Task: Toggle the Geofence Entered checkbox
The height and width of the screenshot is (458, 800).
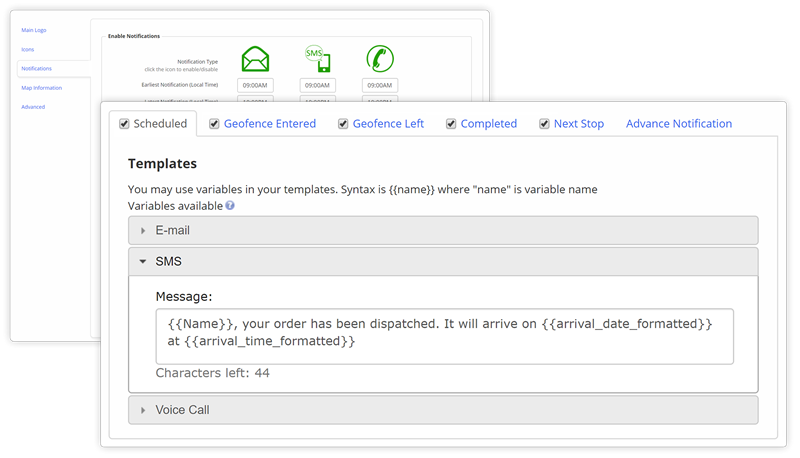Action: (x=214, y=124)
